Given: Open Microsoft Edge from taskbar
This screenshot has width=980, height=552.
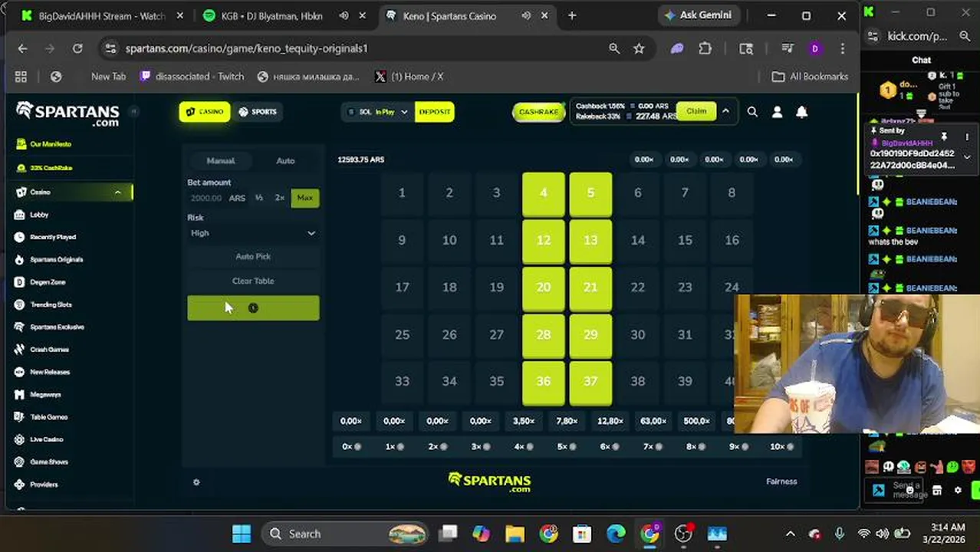Looking at the screenshot, I should (x=616, y=534).
